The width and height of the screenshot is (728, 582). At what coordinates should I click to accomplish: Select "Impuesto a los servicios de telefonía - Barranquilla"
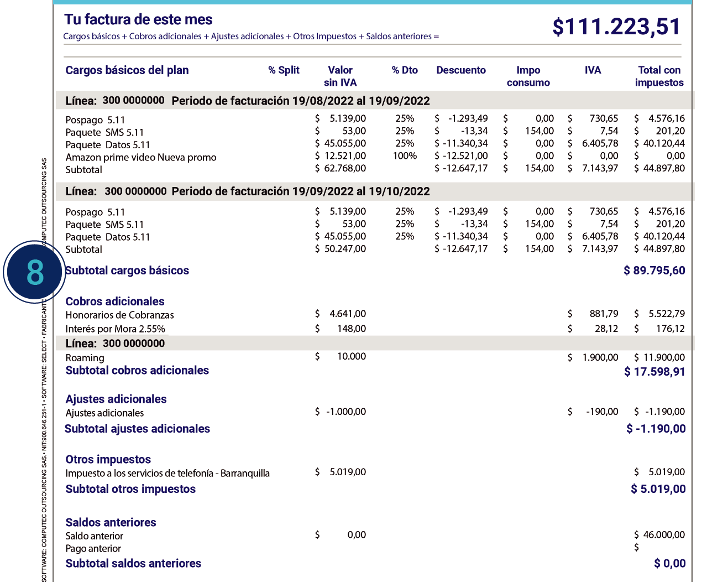click(167, 474)
